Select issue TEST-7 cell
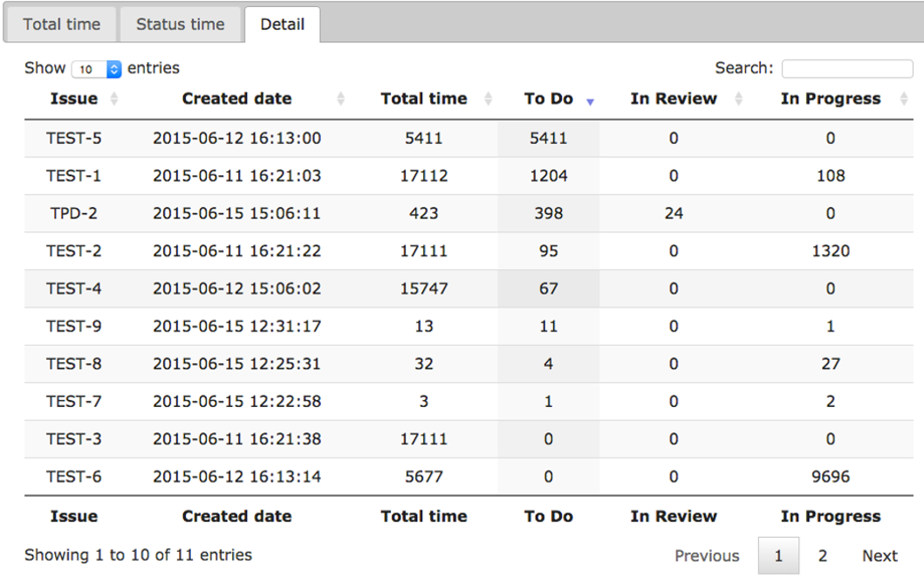The width and height of the screenshot is (924, 585). coord(74,402)
